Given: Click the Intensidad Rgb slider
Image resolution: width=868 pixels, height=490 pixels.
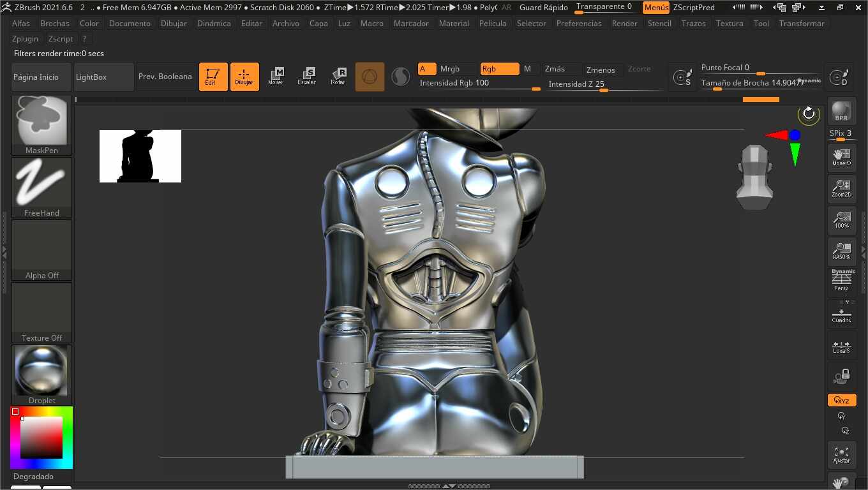Looking at the screenshot, I should 480,83.
